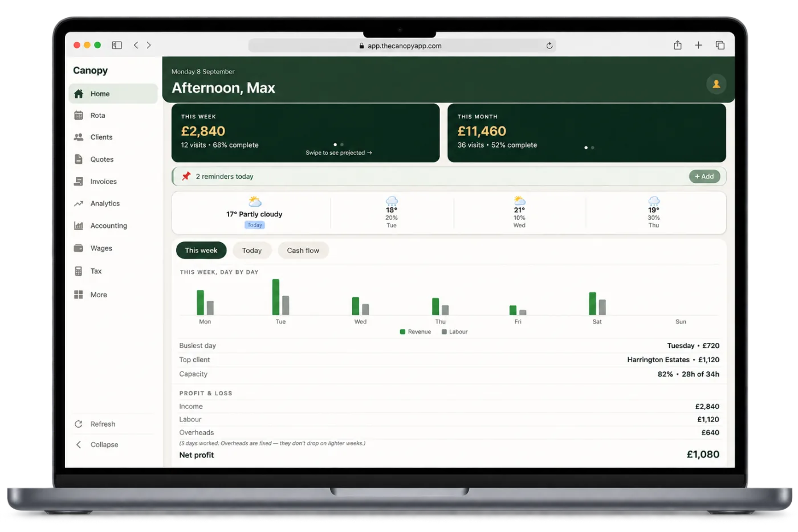Image resolution: width=798 pixels, height=532 pixels.
Task: Select second page dot on This Week card
Action: (x=342, y=145)
